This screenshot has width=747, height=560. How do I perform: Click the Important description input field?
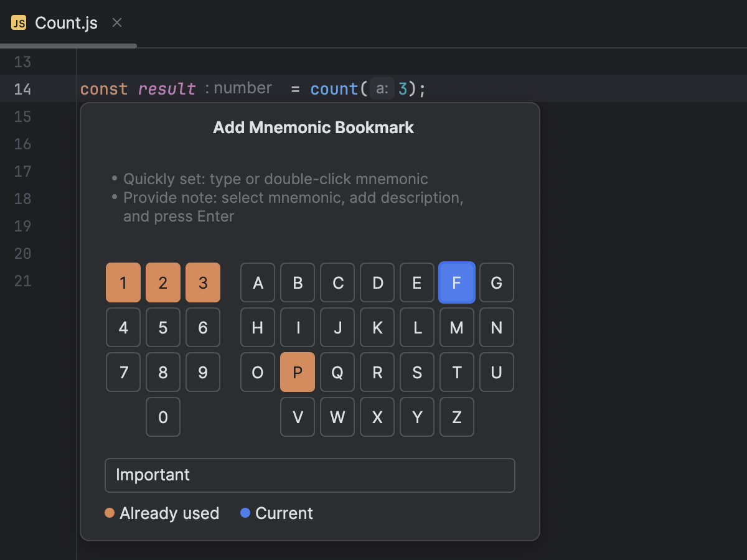(x=309, y=475)
